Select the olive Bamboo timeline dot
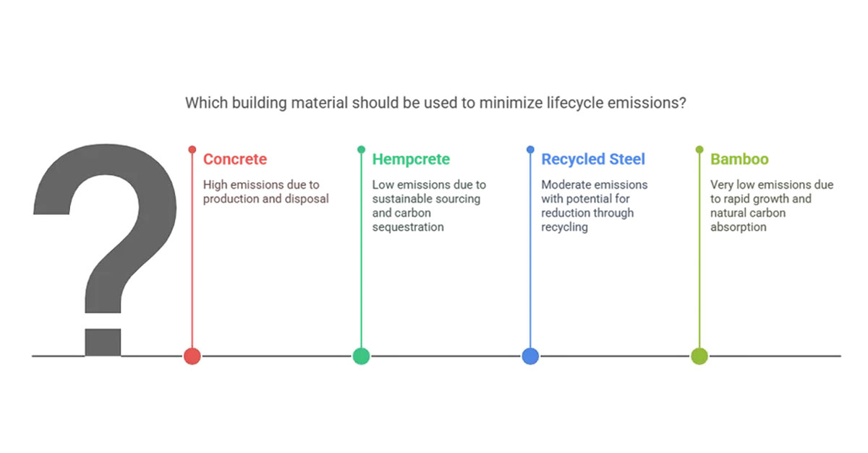Screen dimensions: 868x453 699,356
